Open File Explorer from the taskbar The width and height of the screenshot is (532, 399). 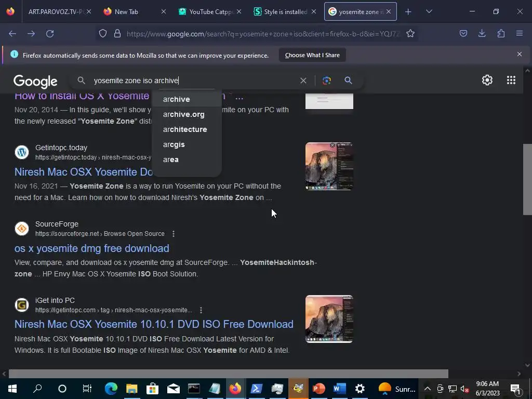pos(131,389)
